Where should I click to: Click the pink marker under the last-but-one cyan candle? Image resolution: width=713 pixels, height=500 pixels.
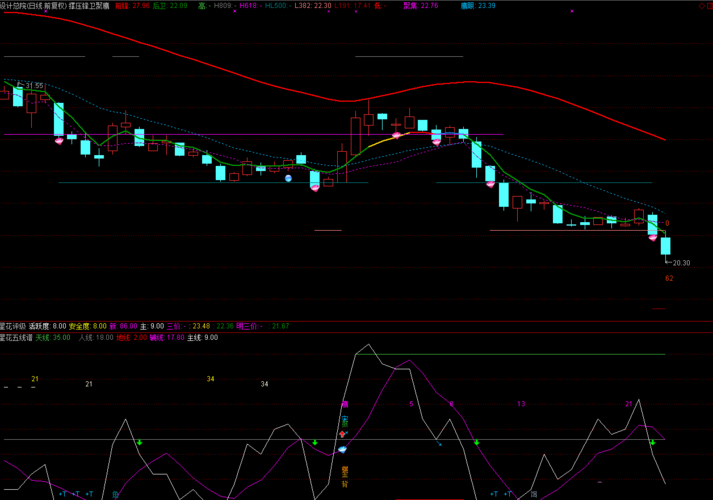[653, 238]
